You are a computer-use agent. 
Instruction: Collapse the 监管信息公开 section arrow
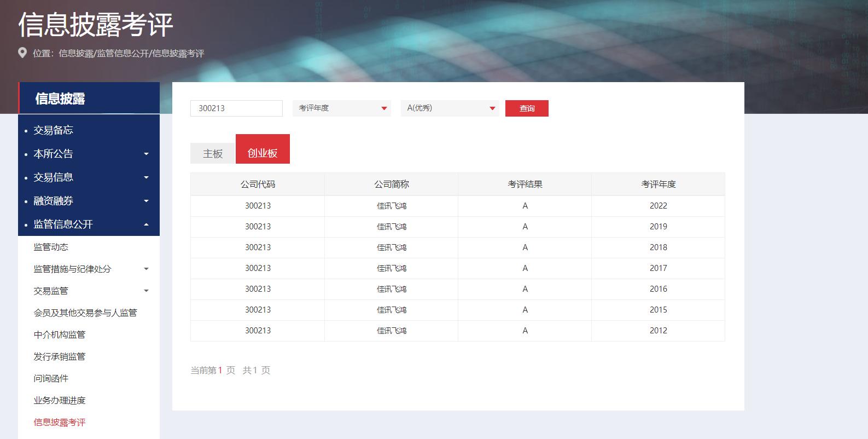coord(146,225)
